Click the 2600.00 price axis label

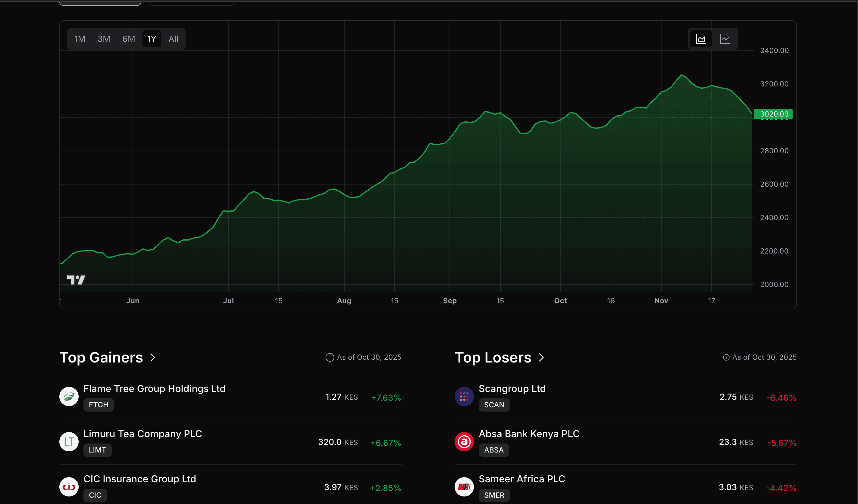point(774,184)
